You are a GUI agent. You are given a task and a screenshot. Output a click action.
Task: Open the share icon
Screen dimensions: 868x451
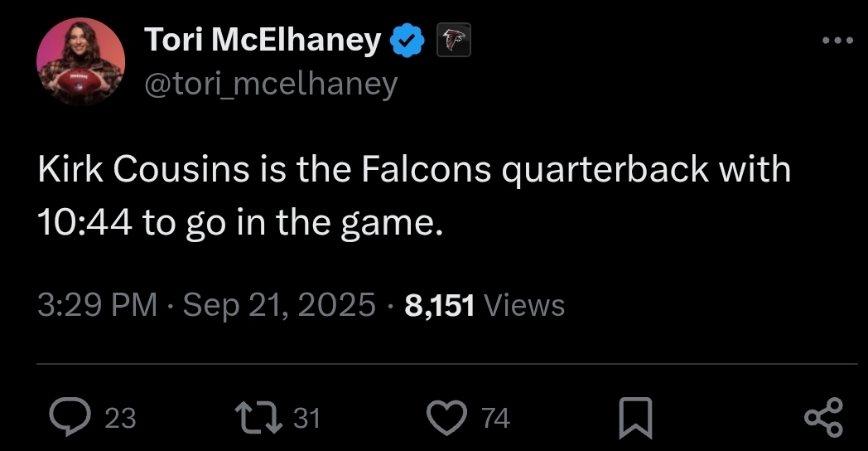[823, 417]
